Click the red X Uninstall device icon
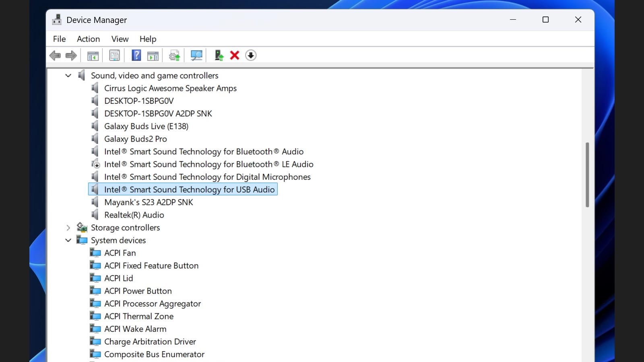Viewport: 644px width, 362px height. (235, 56)
